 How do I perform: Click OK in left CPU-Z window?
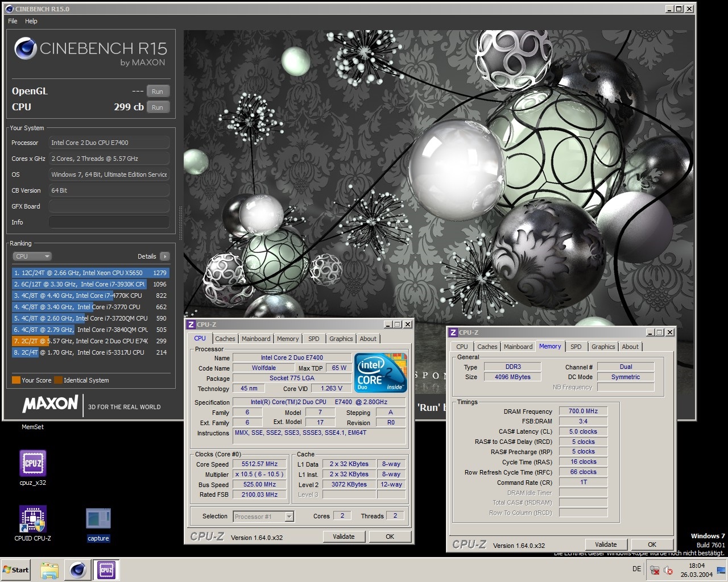point(390,537)
